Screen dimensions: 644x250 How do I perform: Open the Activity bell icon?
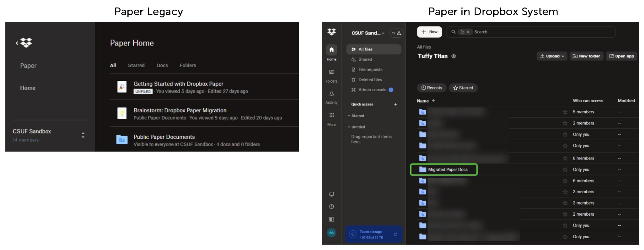(331, 94)
